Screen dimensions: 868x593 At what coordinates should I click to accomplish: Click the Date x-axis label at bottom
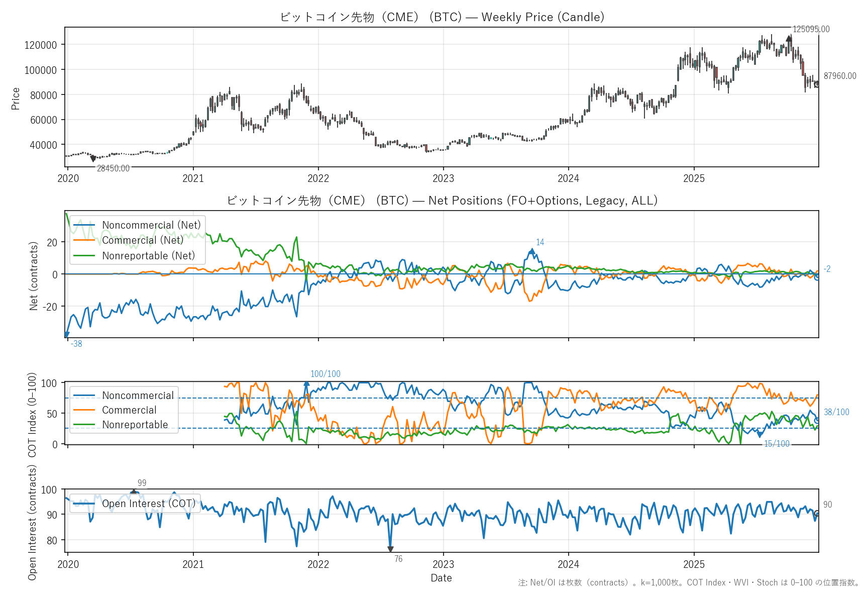(x=441, y=578)
